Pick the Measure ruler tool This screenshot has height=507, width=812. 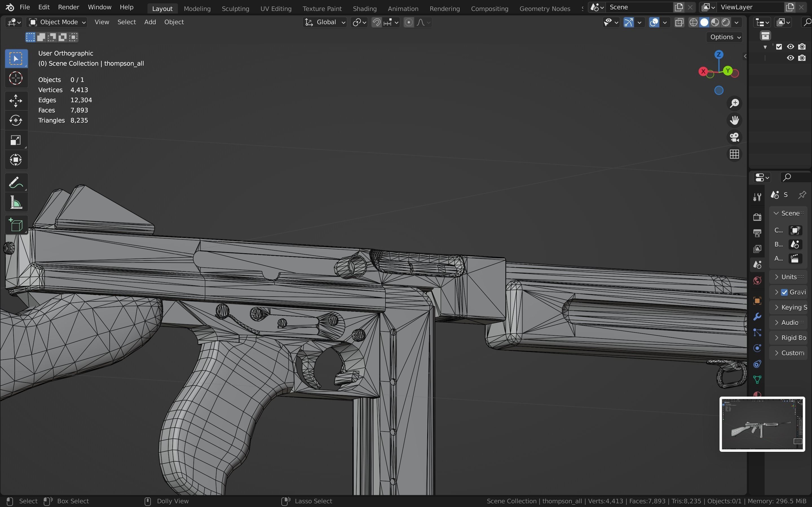click(16, 203)
